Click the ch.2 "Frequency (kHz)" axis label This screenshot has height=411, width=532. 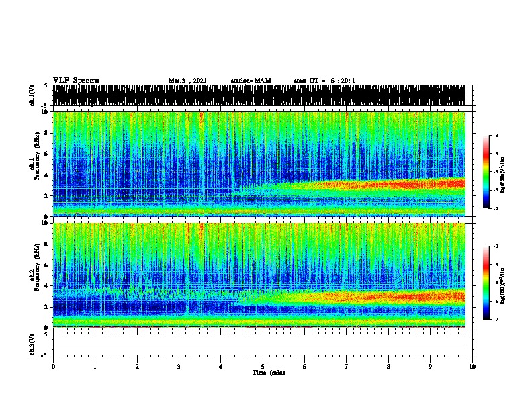coord(37,267)
